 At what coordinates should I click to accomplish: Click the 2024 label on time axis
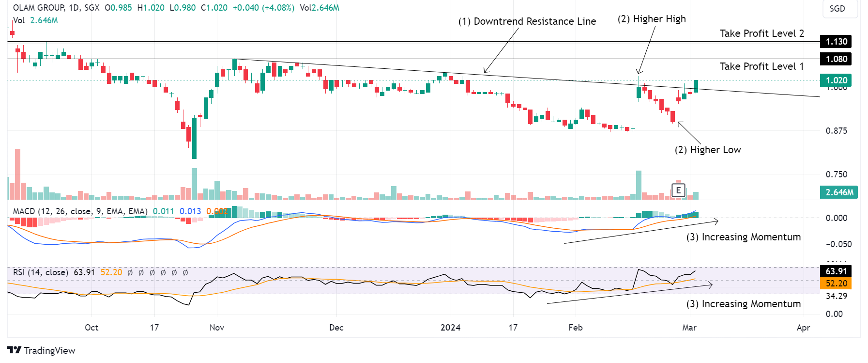[451, 328]
